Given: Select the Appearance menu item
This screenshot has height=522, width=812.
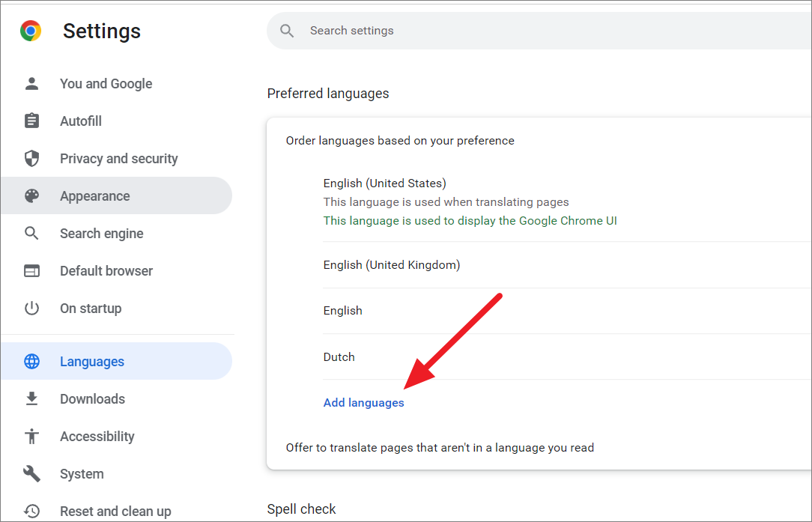Looking at the screenshot, I should [117, 195].
